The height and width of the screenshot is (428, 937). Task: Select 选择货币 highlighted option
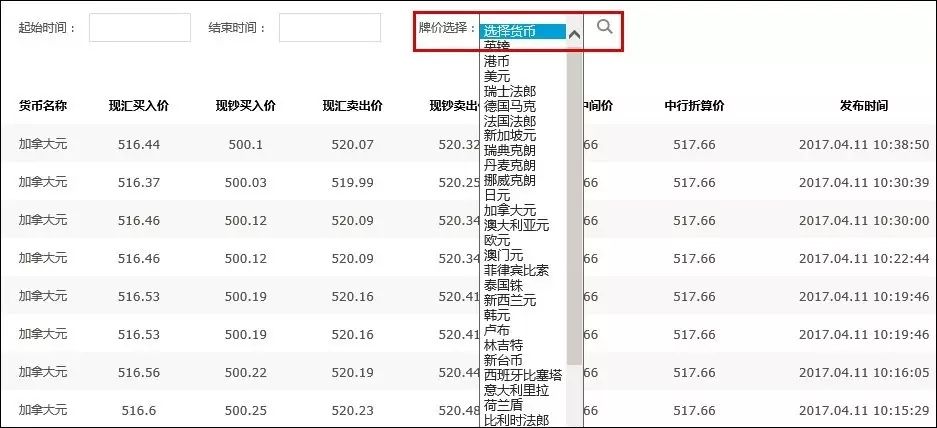coord(523,31)
